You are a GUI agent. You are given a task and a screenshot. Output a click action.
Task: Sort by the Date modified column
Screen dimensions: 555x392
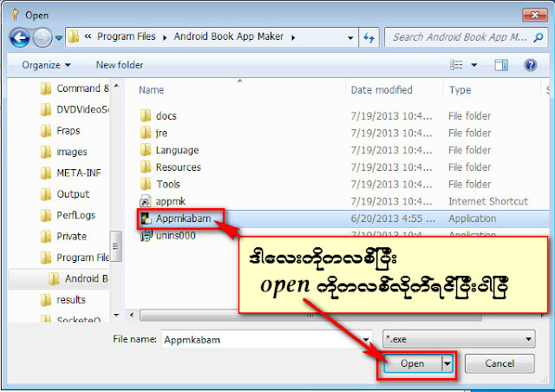pyautogui.click(x=382, y=90)
